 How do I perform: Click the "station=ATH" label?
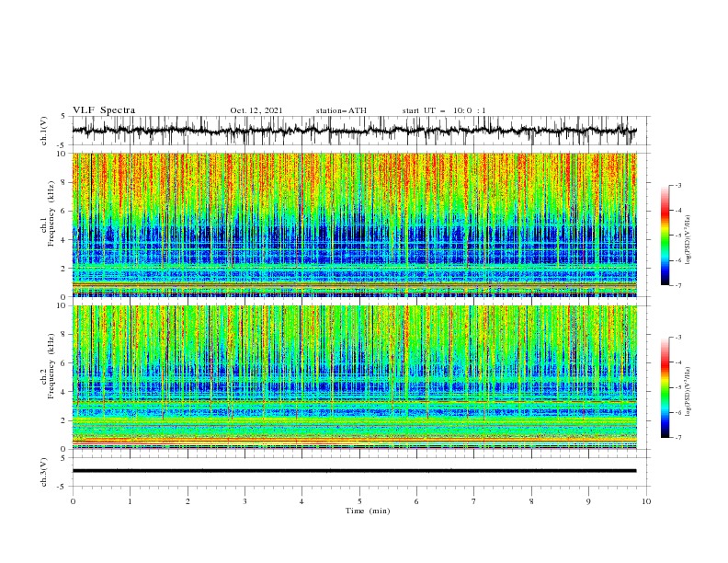[341, 110]
